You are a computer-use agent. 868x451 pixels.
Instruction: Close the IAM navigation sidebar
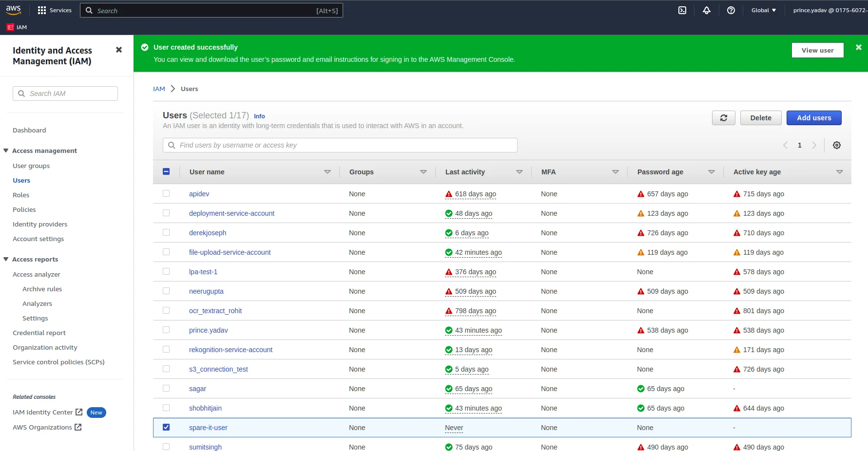pos(118,50)
